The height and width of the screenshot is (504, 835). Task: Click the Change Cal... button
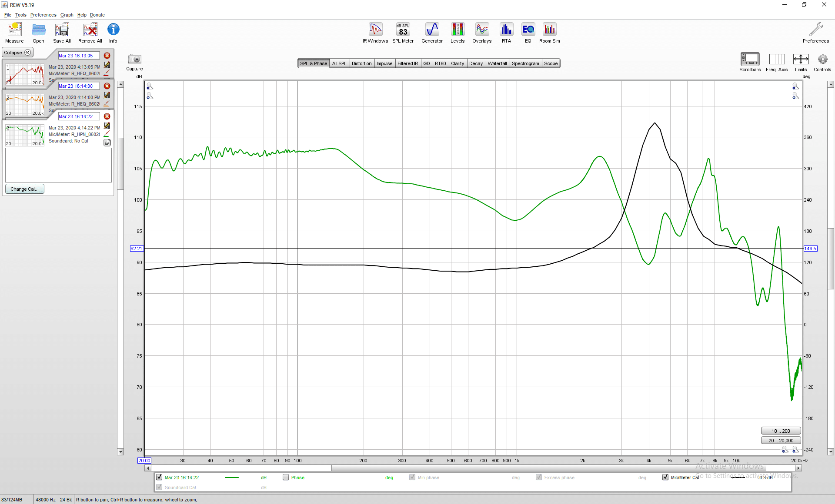(x=24, y=189)
